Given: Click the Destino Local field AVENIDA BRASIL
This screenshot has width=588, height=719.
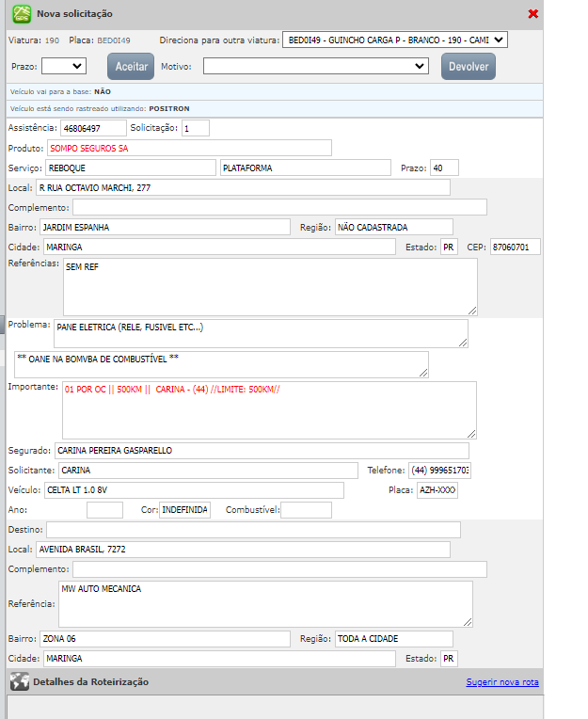Looking at the screenshot, I should pos(242,550).
